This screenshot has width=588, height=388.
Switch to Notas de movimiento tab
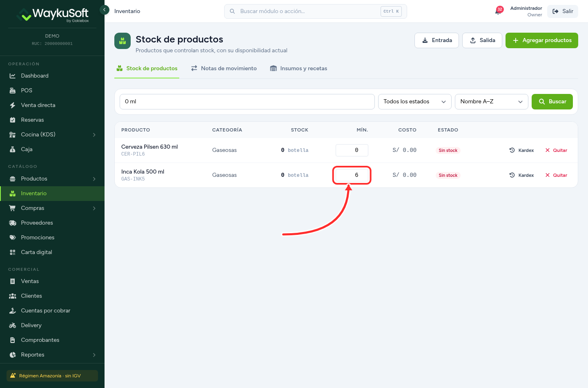(x=224, y=68)
